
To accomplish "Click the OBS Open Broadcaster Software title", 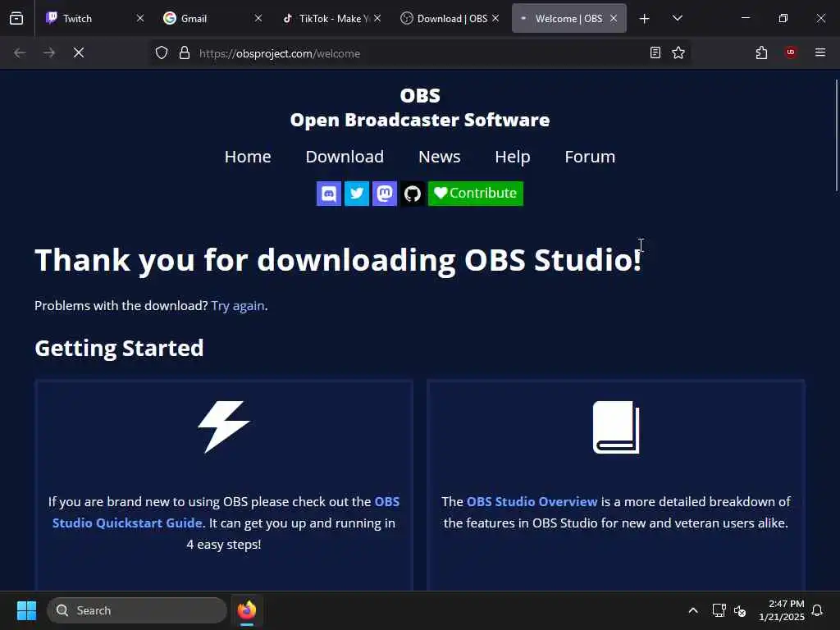I will pos(420,107).
